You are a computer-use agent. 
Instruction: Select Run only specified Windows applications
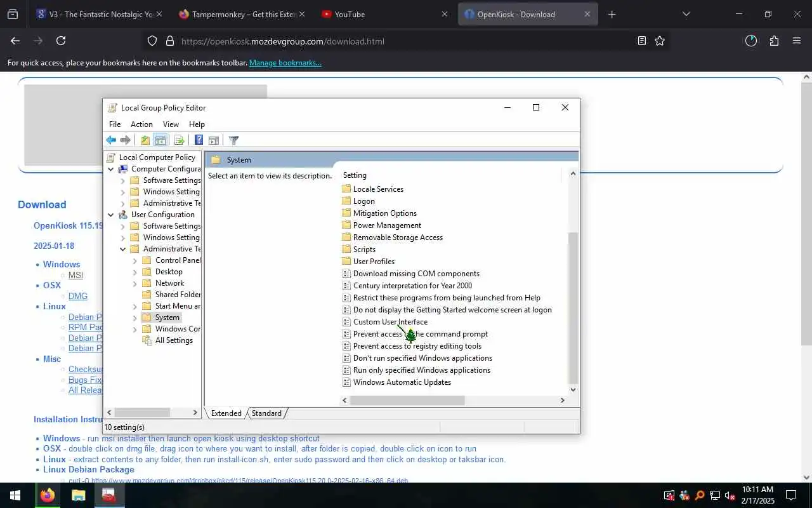coord(421,370)
